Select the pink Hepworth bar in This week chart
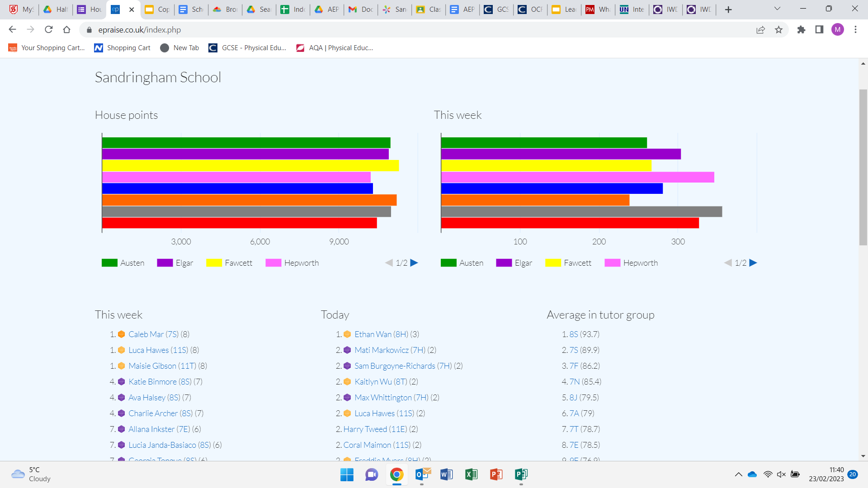This screenshot has width=868, height=488. (x=577, y=177)
